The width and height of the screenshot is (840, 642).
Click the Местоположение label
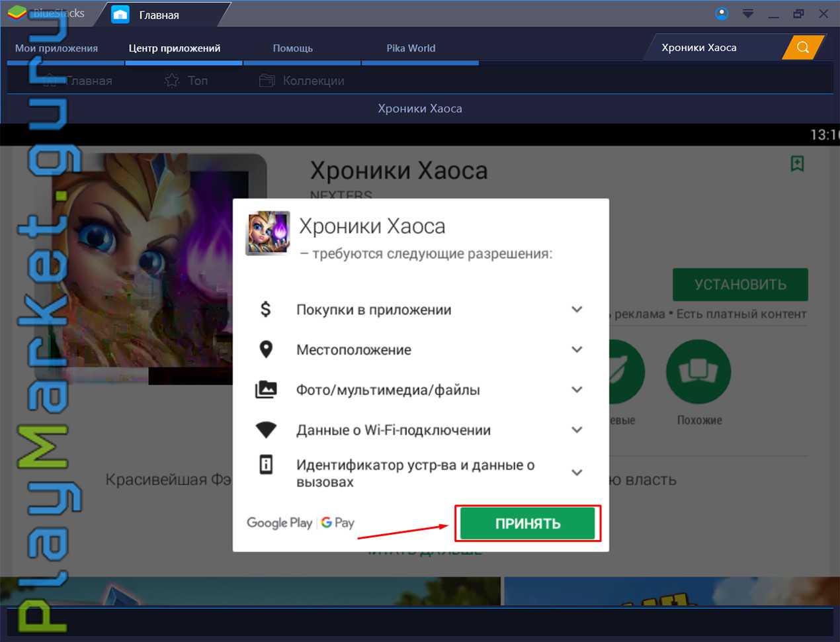354,350
